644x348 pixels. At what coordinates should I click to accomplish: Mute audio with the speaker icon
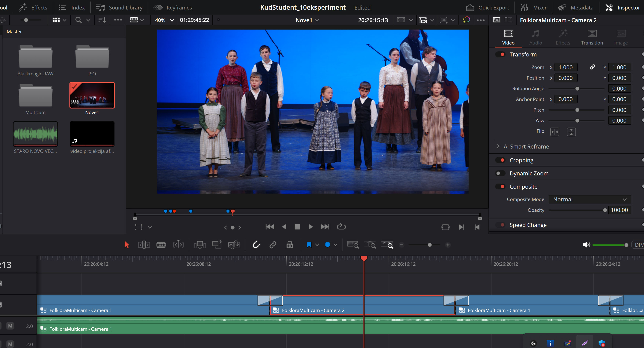click(586, 245)
